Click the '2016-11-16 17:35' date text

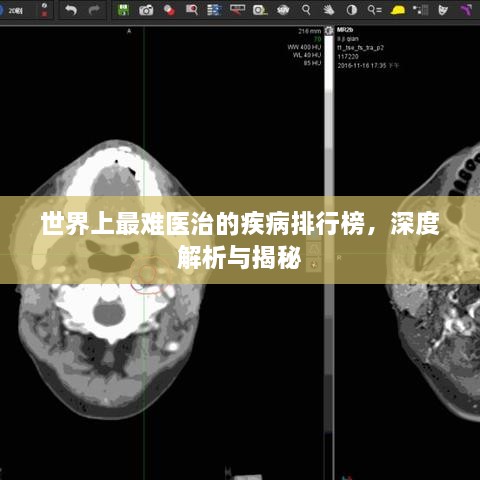[362, 66]
